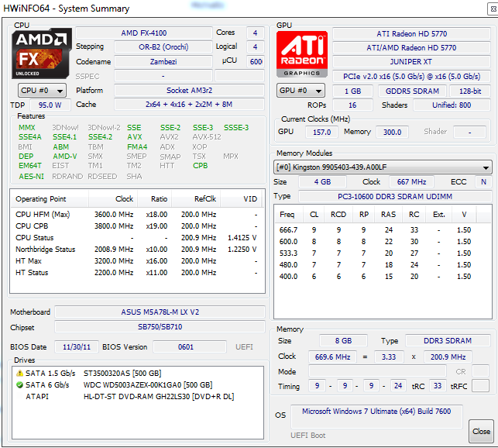This screenshot has width=498, height=448.
Task: Click the FMA4 feature label
Action: click(137, 147)
